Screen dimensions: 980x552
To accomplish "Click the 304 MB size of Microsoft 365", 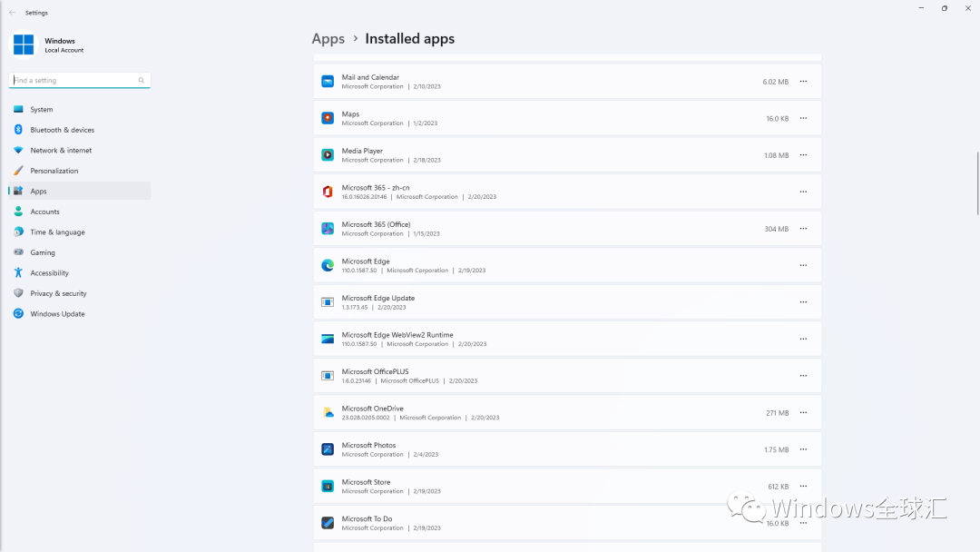I will click(776, 229).
